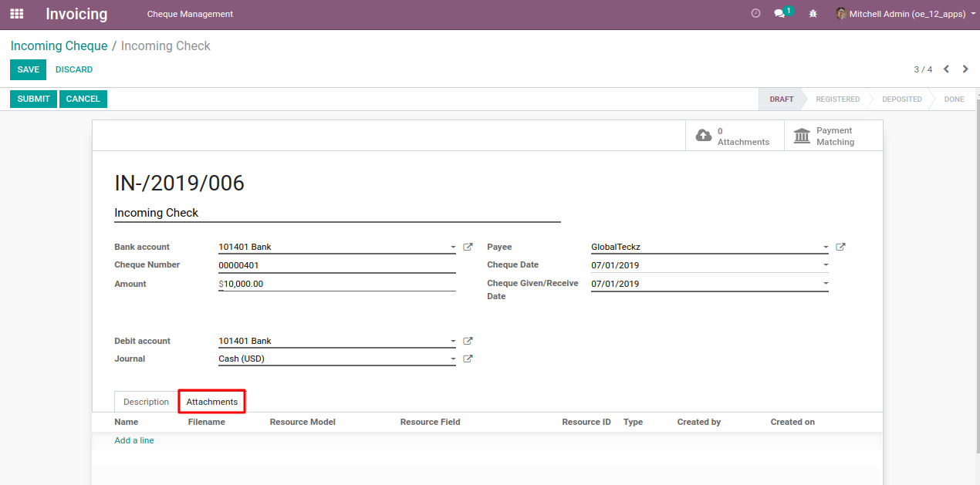Switch to the Description tab

pos(146,402)
